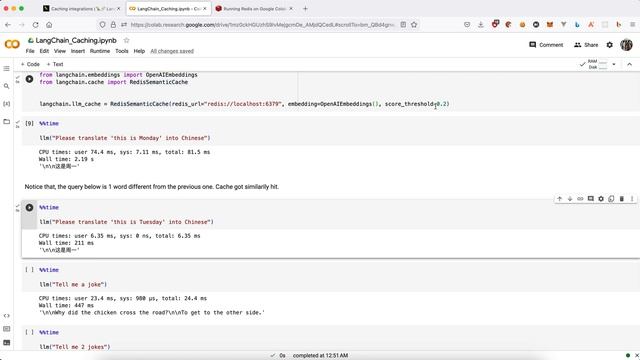Reload the page in the browser
The image size is (640, 360).
tap(36, 25)
